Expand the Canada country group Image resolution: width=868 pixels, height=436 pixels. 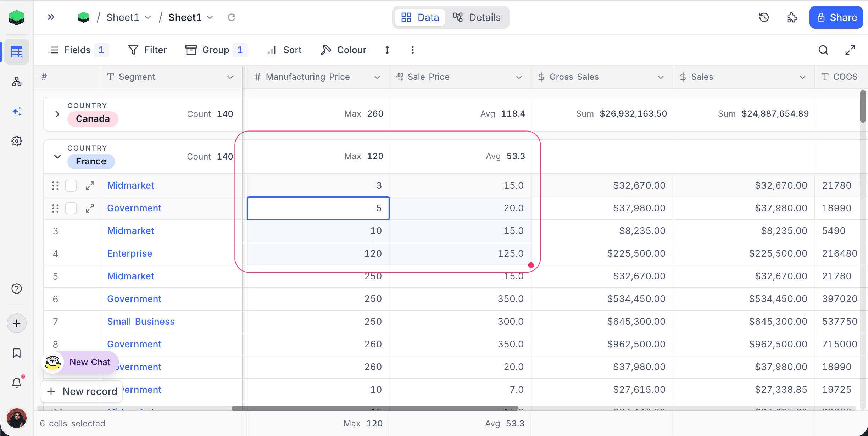(57, 114)
